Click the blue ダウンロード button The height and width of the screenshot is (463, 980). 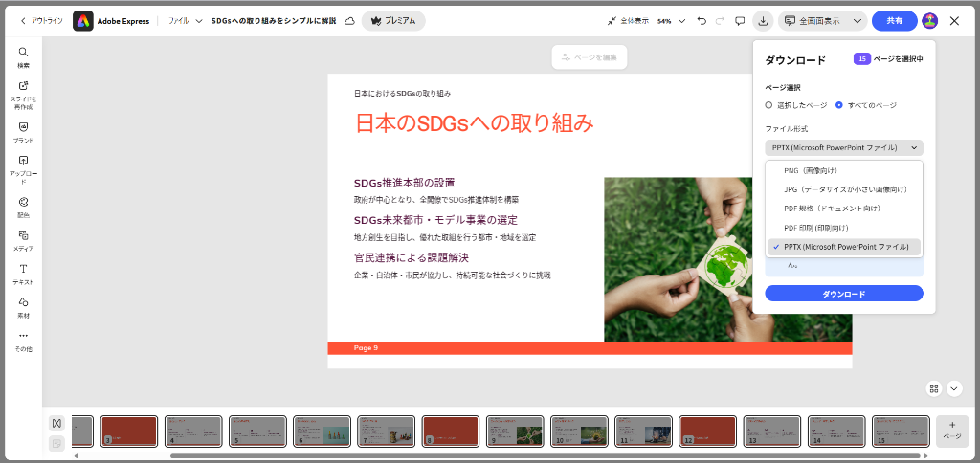tap(844, 294)
